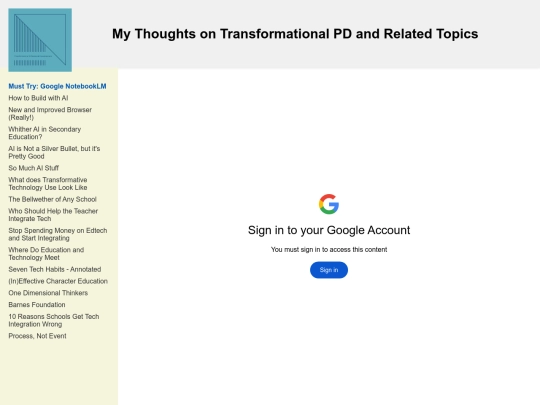The width and height of the screenshot is (540, 405).
Task: Click the page title heading text
Action: coord(295,34)
